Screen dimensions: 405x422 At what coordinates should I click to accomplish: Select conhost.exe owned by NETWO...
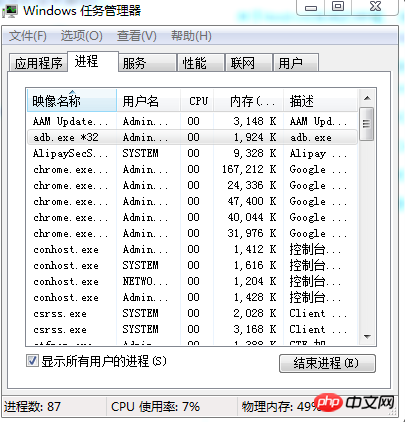(192, 281)
